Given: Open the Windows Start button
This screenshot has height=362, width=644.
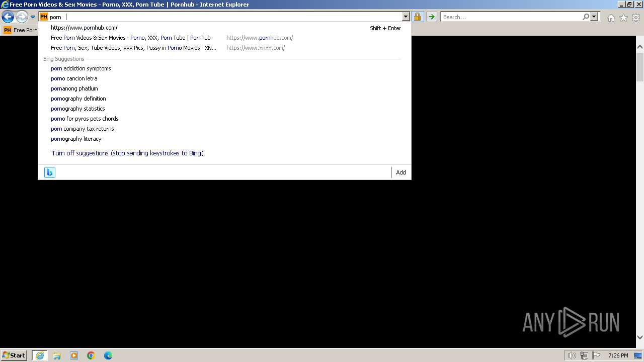Looking at the screenshot, I should [x=14, y=355].
